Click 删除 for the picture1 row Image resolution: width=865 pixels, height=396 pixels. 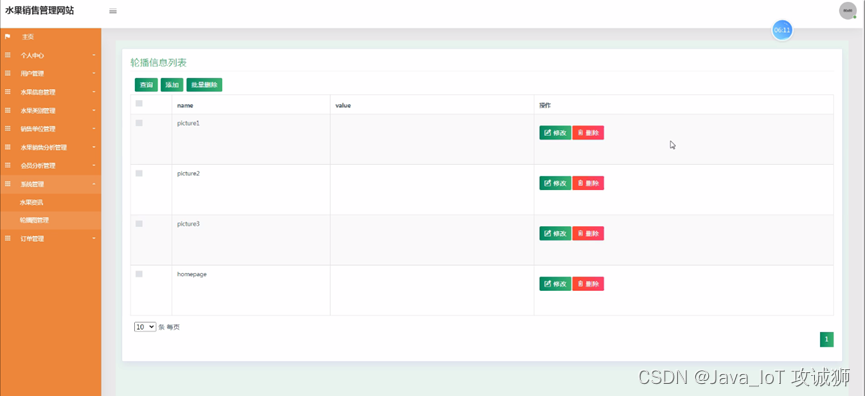tap(588, 133)
